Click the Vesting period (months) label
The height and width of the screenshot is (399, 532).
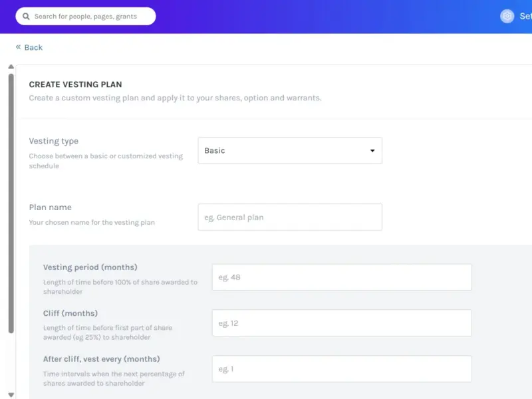(x=90, y=267)
